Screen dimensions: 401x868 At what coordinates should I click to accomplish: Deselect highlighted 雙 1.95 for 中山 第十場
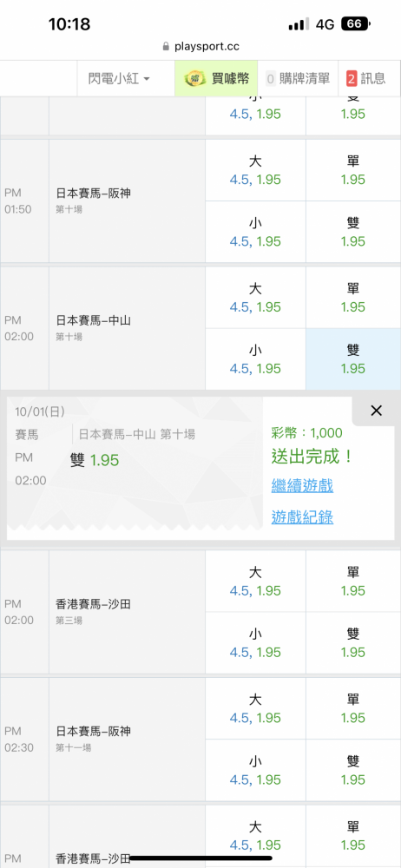pos(353,359)
